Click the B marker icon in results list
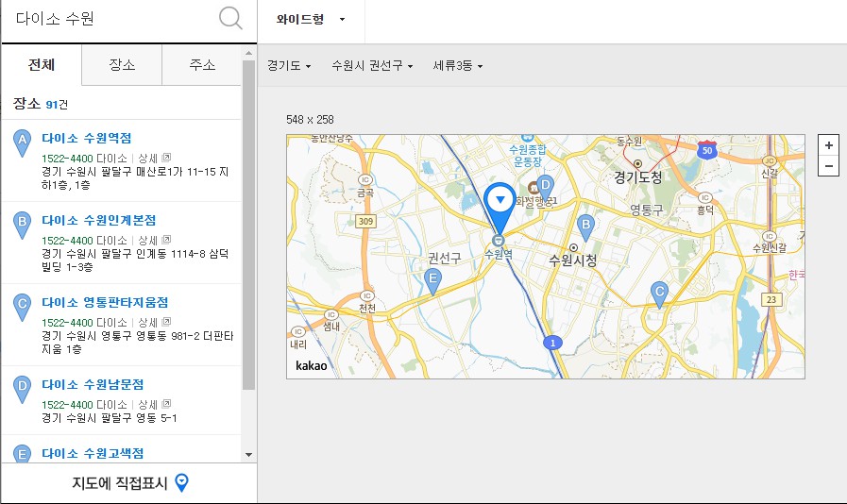The image size is (847, 504). tap(22, 225)
